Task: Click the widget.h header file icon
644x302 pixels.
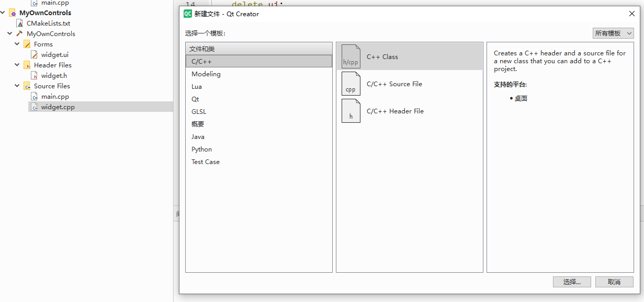Action: pyautogui.click(x=35, y=76)
